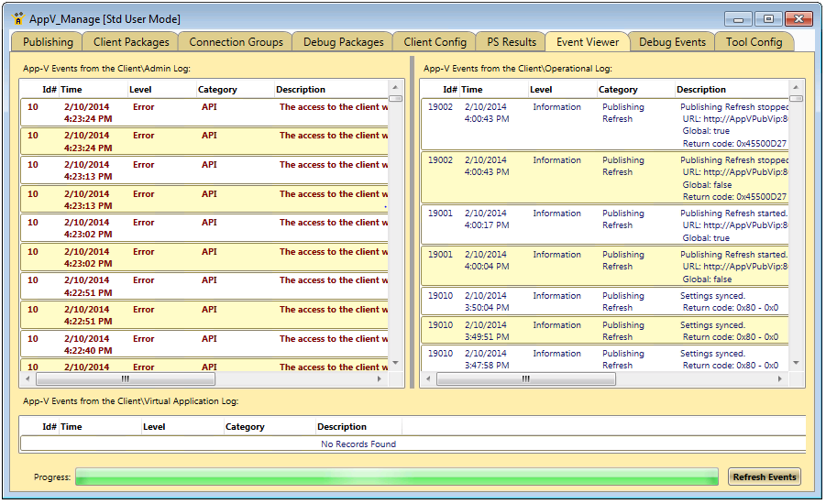Close the AppV_Manage window
This screenshot has width=826, height=504.
pyautogui.click(x=798, y=19)
